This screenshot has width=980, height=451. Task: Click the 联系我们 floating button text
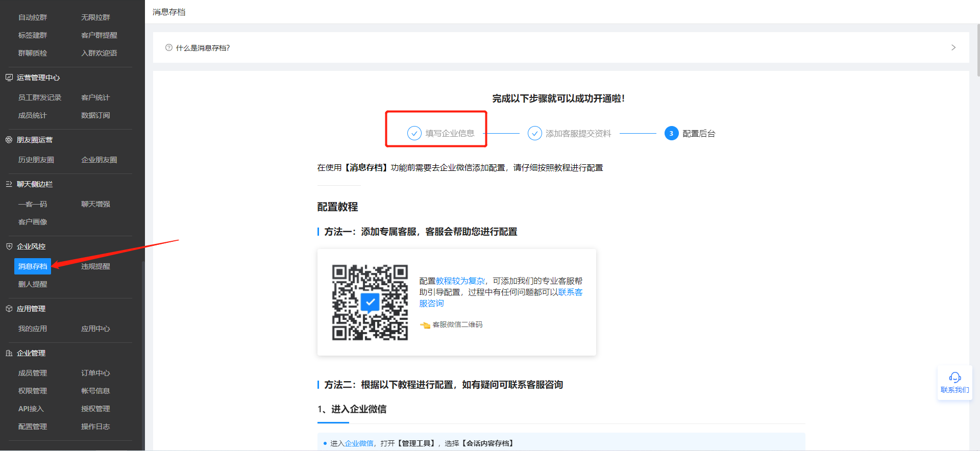tap(954, 390)
